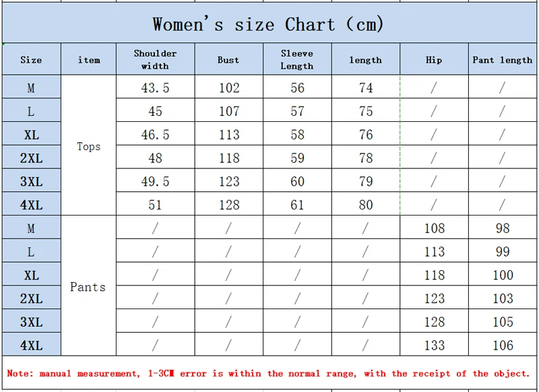Select the Bust column header
The height and width of the screenshot is (392, 539).
pyautogui.click(x=228, y=59)
